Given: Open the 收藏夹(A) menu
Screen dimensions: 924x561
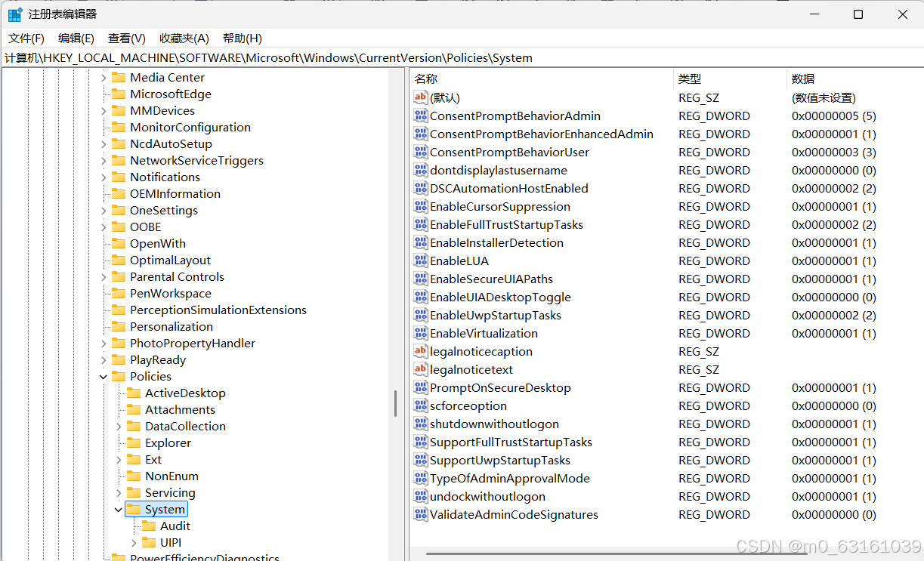Looking at the screenshot, I should coord(184,39).
